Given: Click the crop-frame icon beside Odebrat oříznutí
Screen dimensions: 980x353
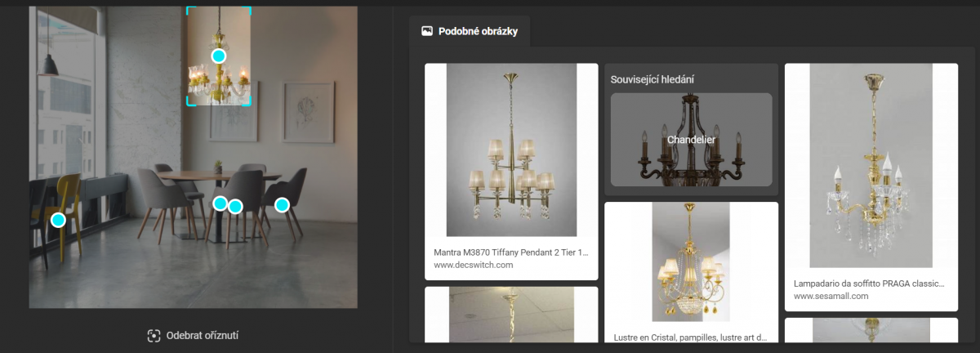Looking at the screenshot, I should [154, 336].
